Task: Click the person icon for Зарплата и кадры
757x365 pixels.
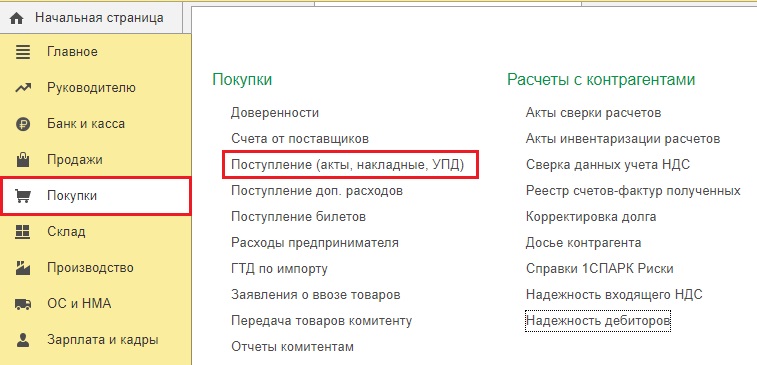Action: click(x=23, y=340)
